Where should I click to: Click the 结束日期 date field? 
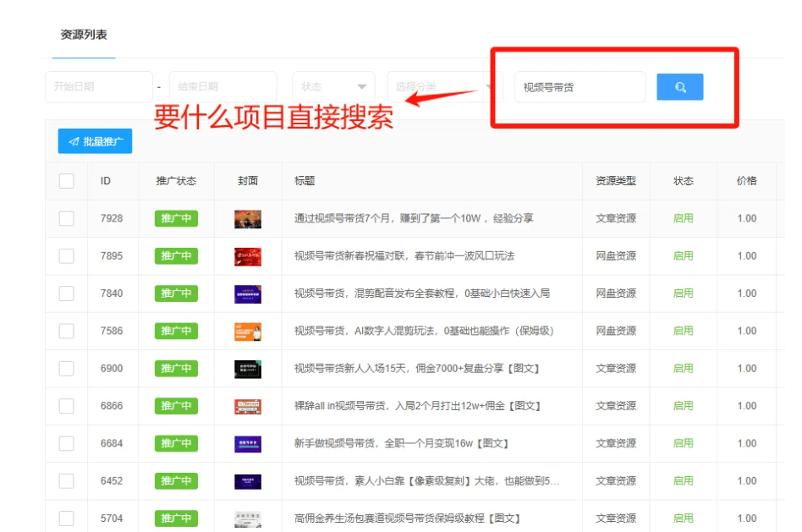(223, 86)
